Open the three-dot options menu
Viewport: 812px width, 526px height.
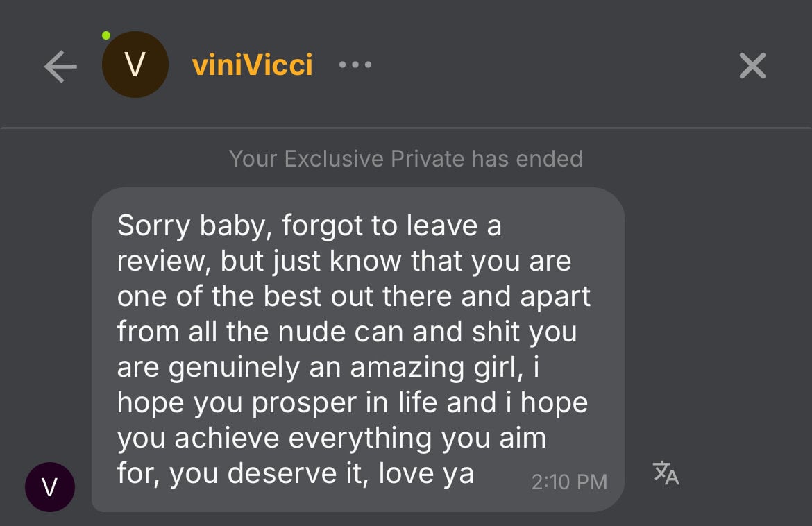355,65
